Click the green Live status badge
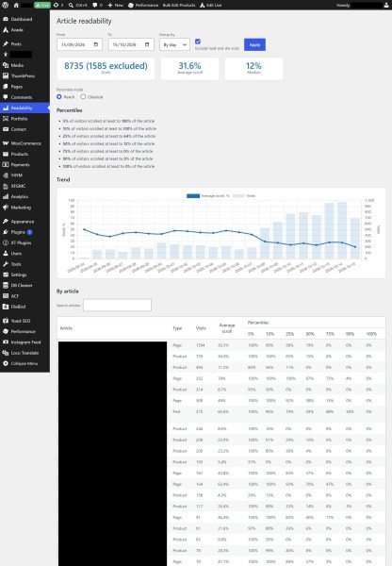Viewport: 392px width, 566px height. click(x=42, y=5)
